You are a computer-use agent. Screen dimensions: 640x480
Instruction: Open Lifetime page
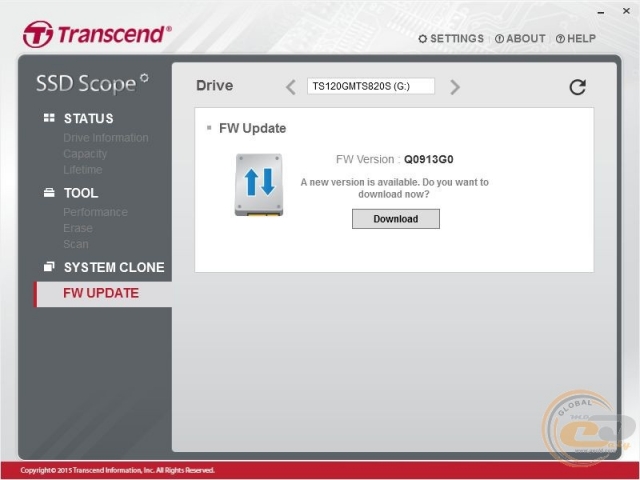[82, 170]
